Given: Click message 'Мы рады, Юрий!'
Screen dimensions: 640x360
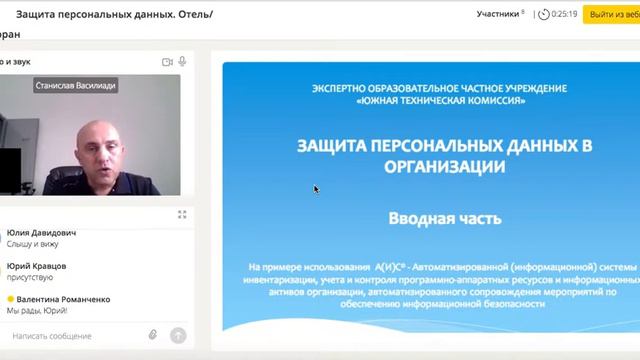Looking at the screenshot, I should pyautogui.click(x=37, y=311).
